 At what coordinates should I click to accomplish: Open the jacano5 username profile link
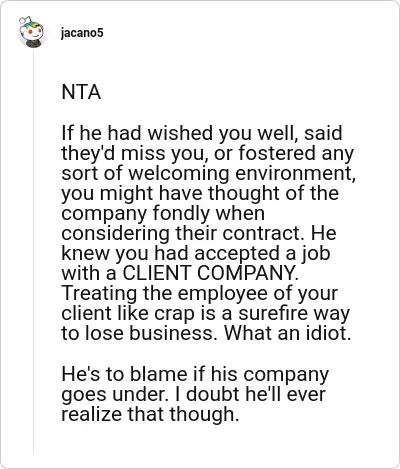coord(82,33)
